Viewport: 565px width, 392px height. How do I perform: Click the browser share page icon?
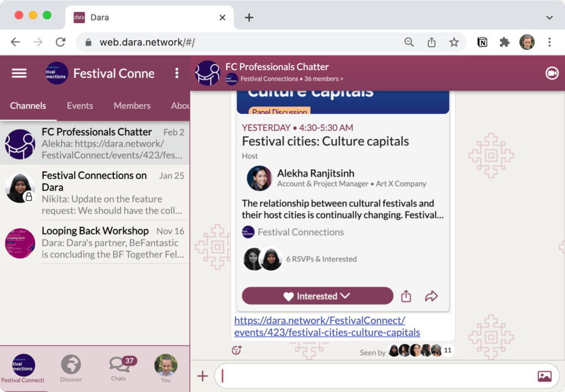pos(431,42)
